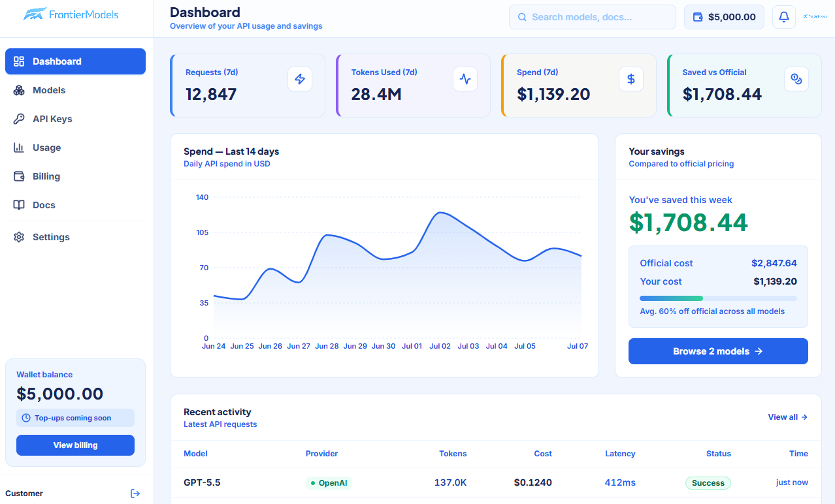Click the large green $1,708.44 savings figure
The height and width of the screenshot is (504, 835).
(x=689, y=223)
